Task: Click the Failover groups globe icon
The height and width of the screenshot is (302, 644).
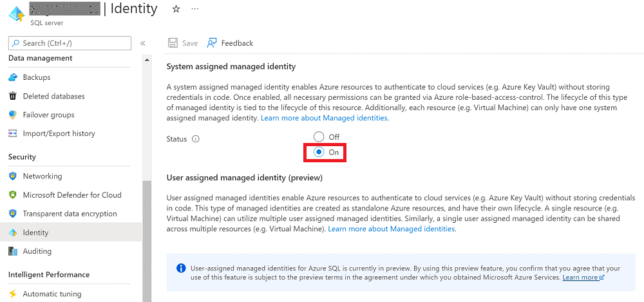Action: point(12,115)
